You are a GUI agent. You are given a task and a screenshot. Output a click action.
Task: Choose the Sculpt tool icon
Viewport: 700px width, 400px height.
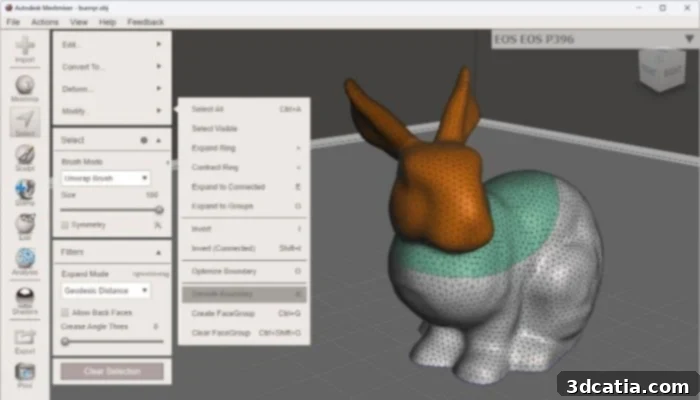click(25, 157)
